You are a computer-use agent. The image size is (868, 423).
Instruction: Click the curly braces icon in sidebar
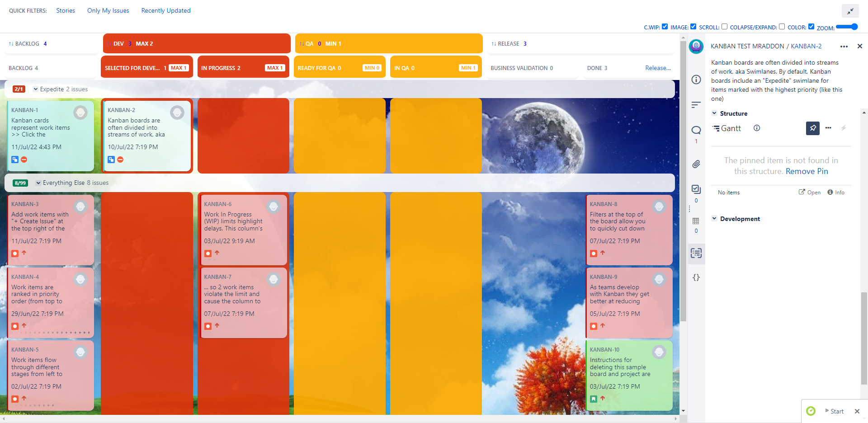pyautogui.click(x=696, y=277)
